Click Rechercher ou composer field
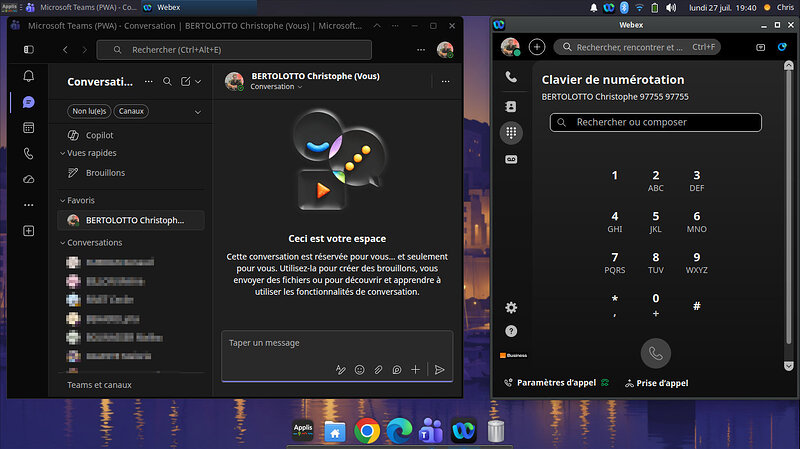Screen dimensions: 800x449 pos(656,122)
